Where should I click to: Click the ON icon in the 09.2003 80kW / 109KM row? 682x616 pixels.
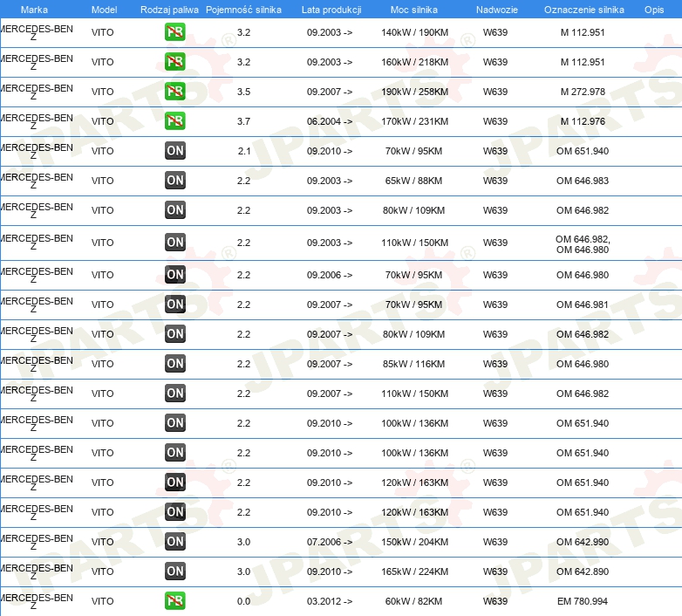click(174, 209)
